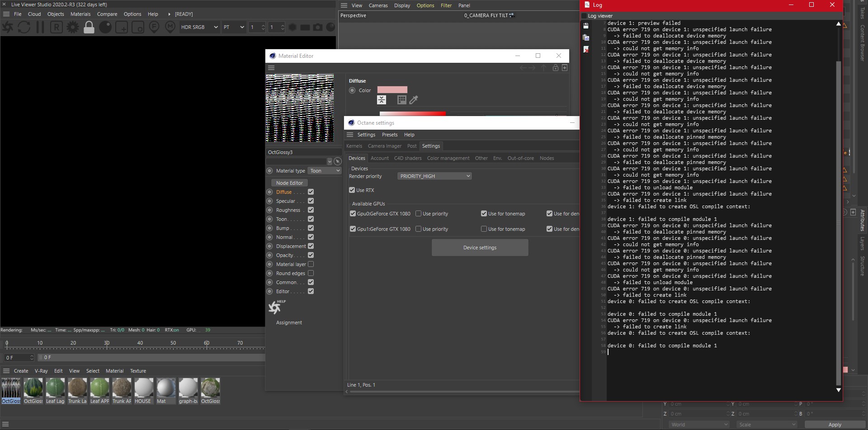Click the Device settings button
The image size is (868, 430).
click(x=480, y=248)
